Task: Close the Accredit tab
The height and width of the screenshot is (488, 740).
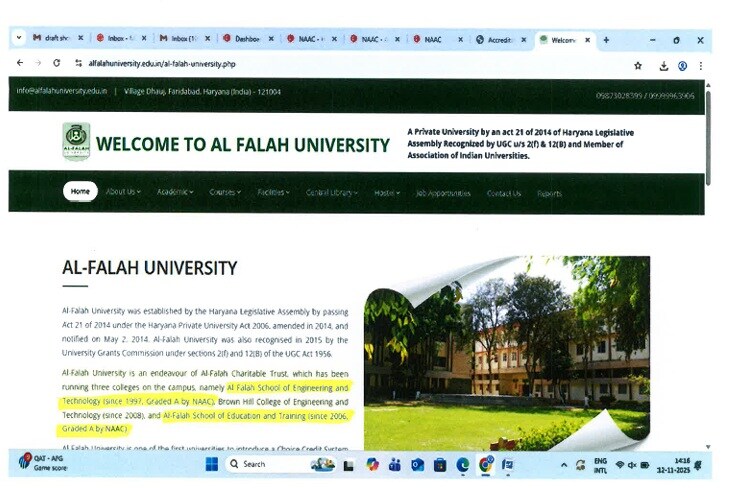Action: click(x=524, y=40)
